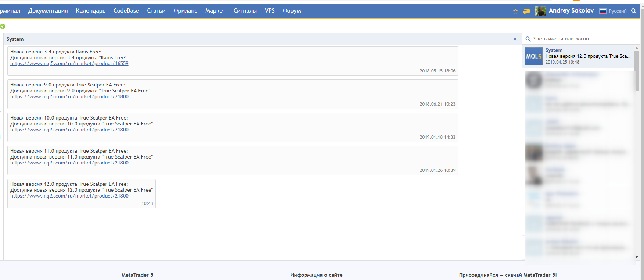Go to CodeBase section
Viewport: 644px width, 280px height.
click(x=126, y=11)
